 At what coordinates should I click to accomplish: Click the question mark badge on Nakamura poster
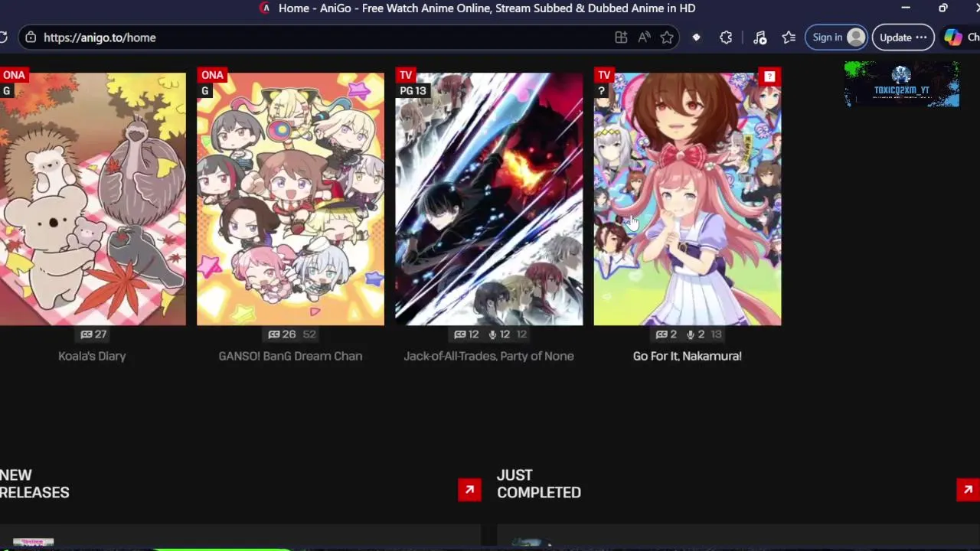coord(769,77)
